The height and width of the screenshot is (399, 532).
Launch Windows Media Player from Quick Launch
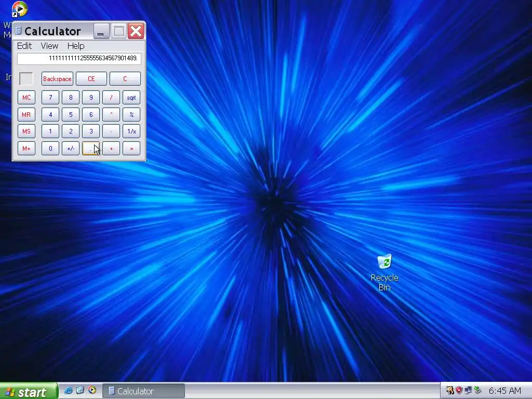click(x=92, y=391)
